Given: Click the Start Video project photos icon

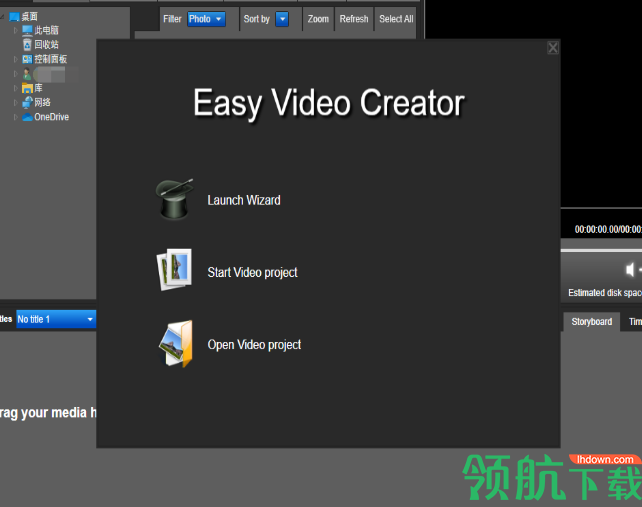Looking at the screenshot, I should 174,269.
